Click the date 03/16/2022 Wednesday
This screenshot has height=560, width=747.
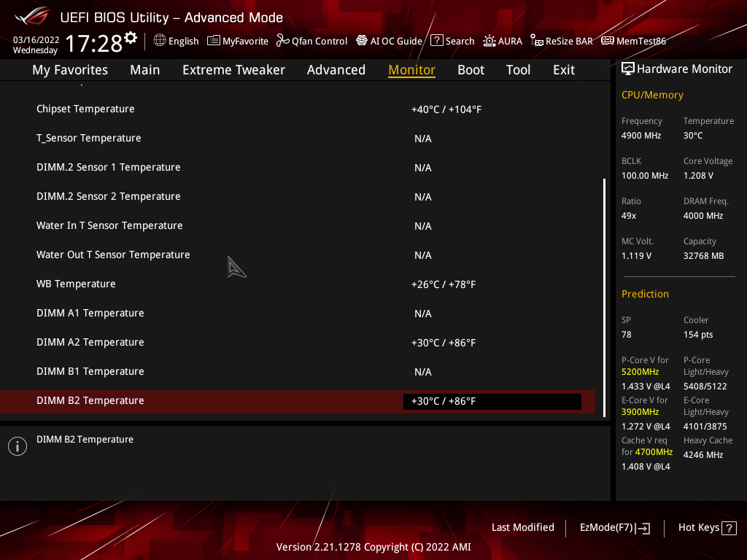36,44
